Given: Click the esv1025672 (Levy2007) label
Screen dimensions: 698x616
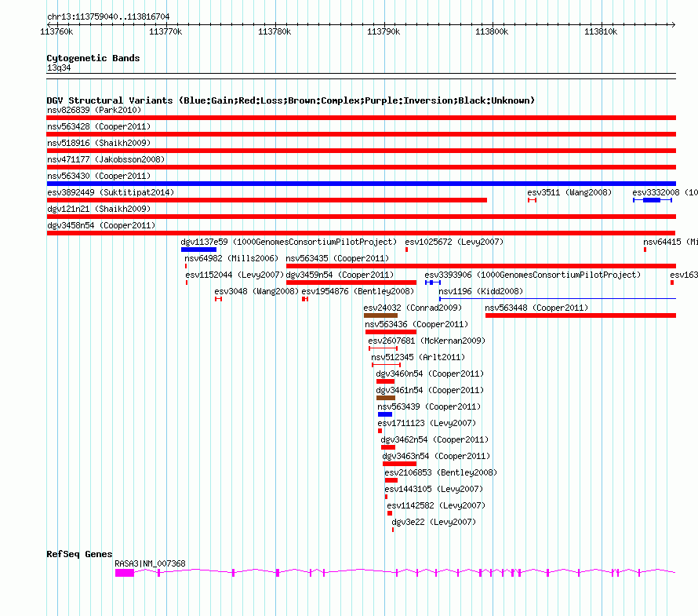Looking at the screenshot, I should 454,242.
